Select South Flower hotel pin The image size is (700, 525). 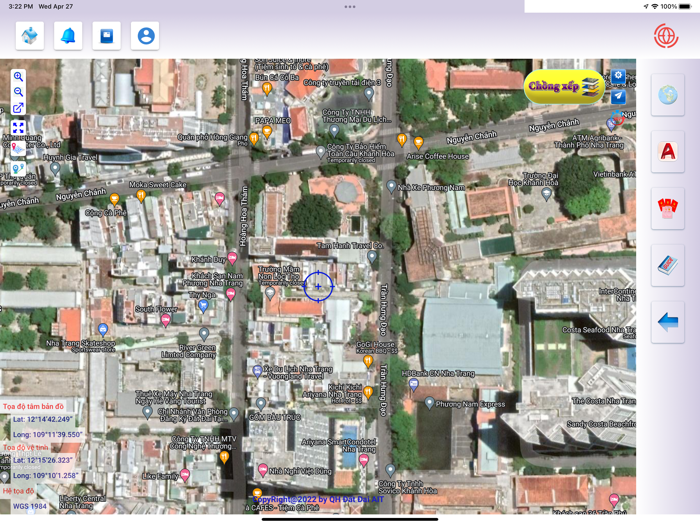[165, 319]
